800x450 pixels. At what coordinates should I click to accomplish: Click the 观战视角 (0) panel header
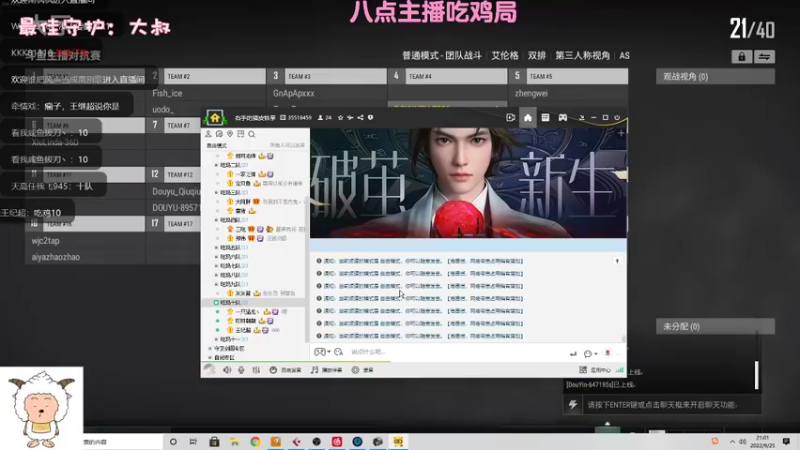click(x=715, y=77)
